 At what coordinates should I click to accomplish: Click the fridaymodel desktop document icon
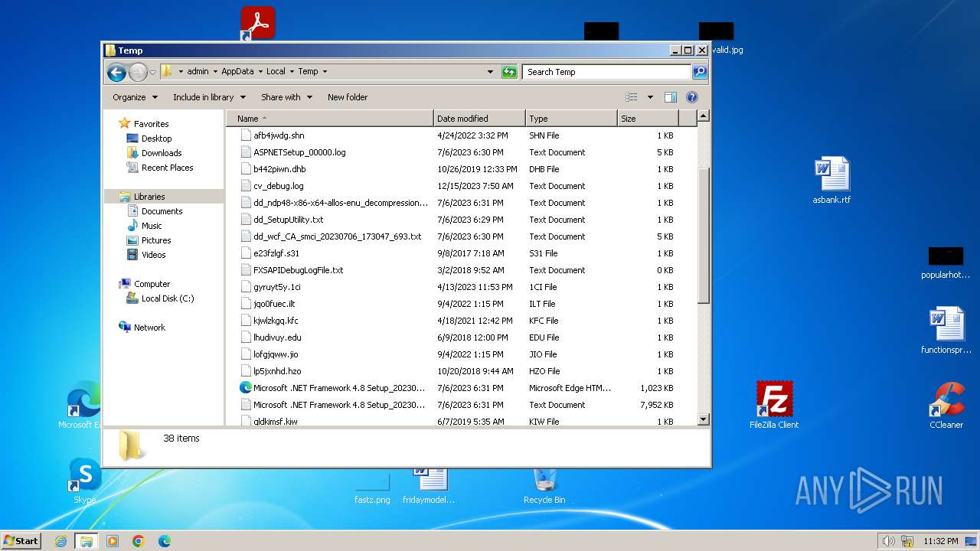[430, 484]
